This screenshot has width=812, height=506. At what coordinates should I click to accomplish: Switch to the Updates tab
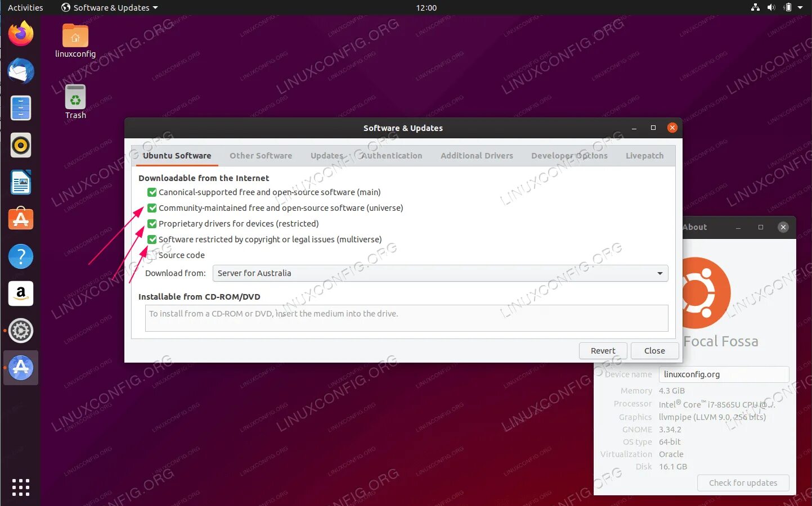click(x=326, y=156)
